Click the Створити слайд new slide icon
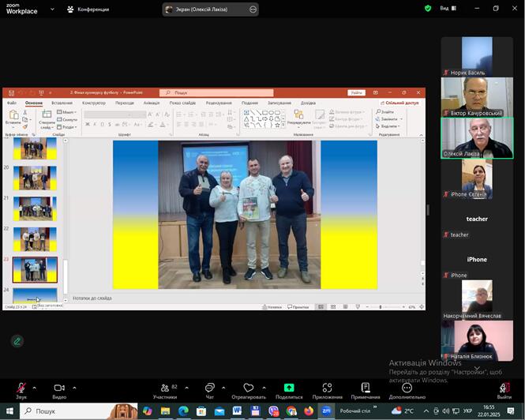This screenshot has width=525, height=420. [x=47, y=114]
